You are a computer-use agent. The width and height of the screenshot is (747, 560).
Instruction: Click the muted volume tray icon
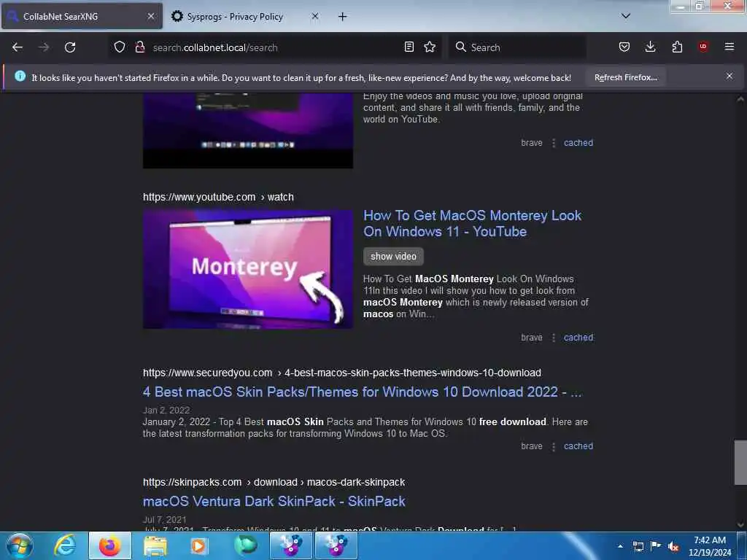click(x=673, y=546)
